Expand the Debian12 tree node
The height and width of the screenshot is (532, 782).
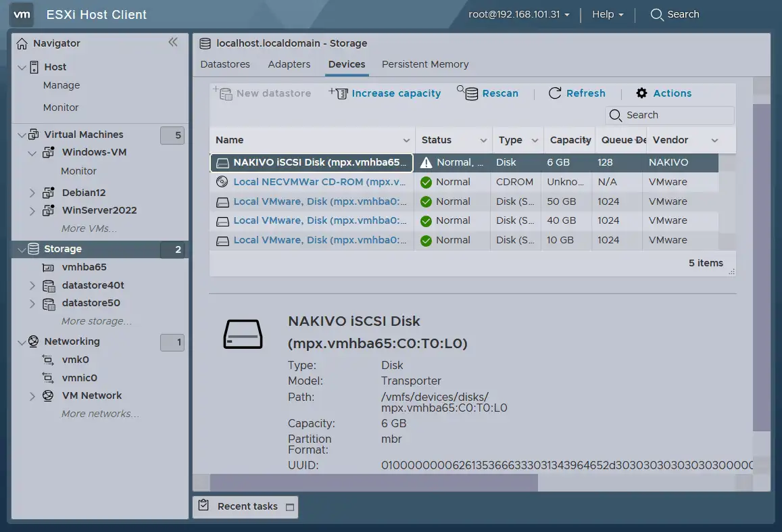point(32,193)
